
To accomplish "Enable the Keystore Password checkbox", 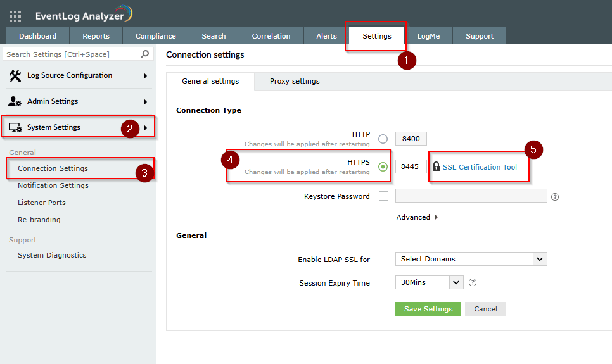I will [383, 196].
